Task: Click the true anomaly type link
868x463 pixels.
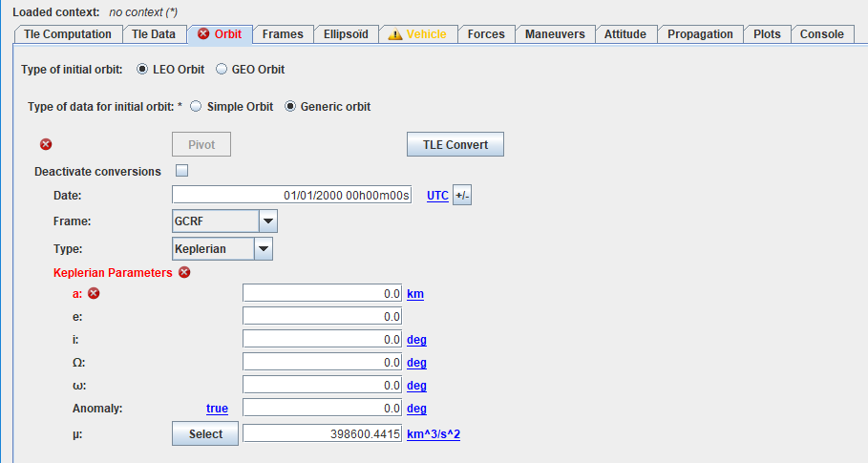Action: coord(217,409)
